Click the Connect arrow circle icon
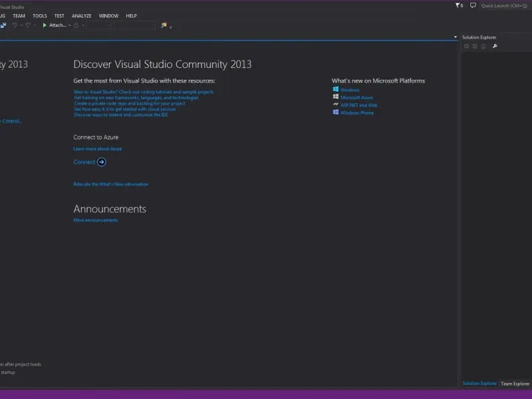The image size is (532, 399). [101, 162]
